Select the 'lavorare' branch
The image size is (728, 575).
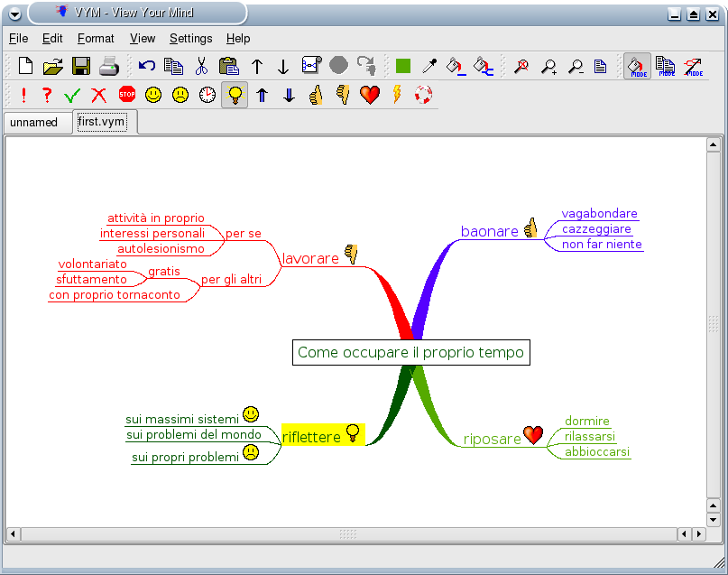(x=310, y=258)
